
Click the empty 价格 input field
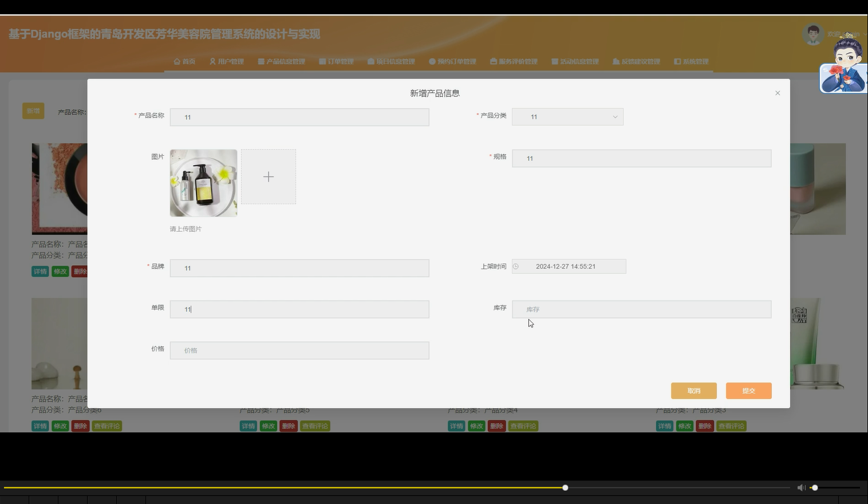tap(299, 351)
